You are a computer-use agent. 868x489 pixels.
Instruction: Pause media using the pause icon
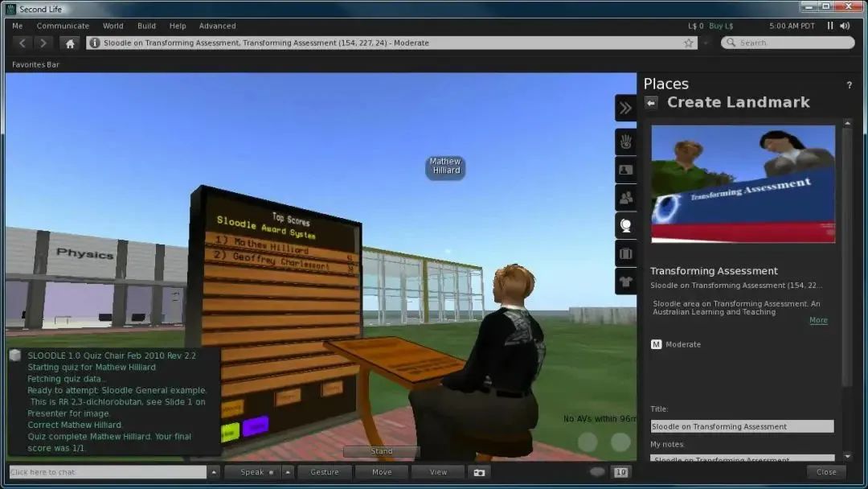pyautogui.click(x=830, y=26)
